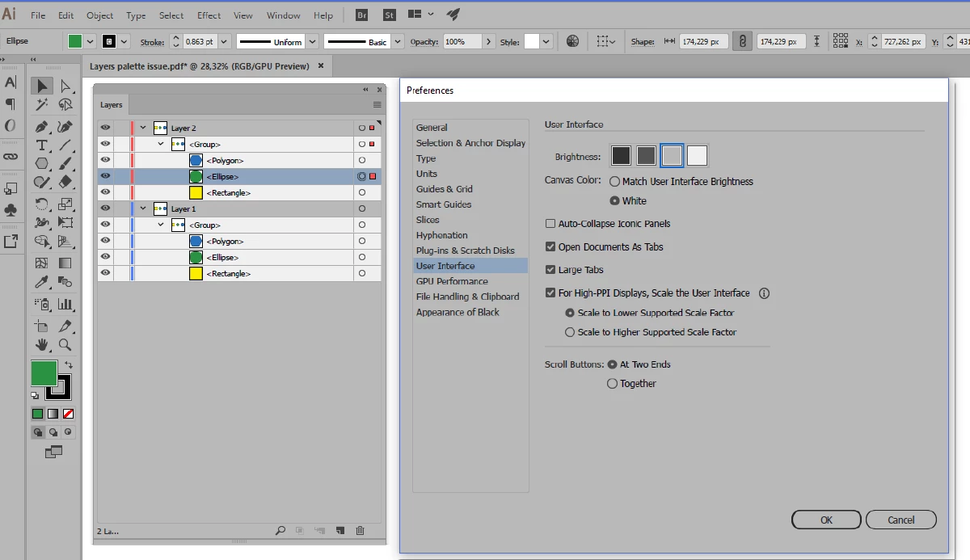Delete selection with Layers trash icon
This screenshot has width=970, height=560.
pos(361,531)
